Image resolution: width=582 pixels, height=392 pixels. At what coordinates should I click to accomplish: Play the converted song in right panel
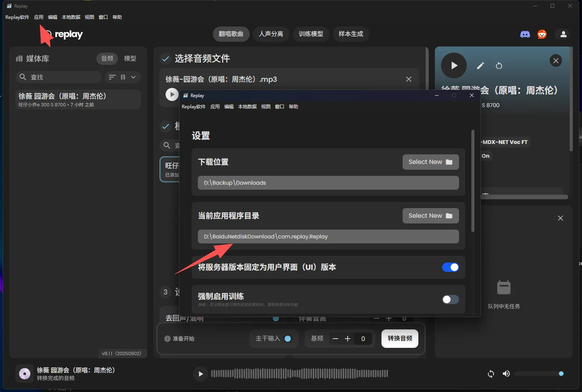tap(453, 65)
